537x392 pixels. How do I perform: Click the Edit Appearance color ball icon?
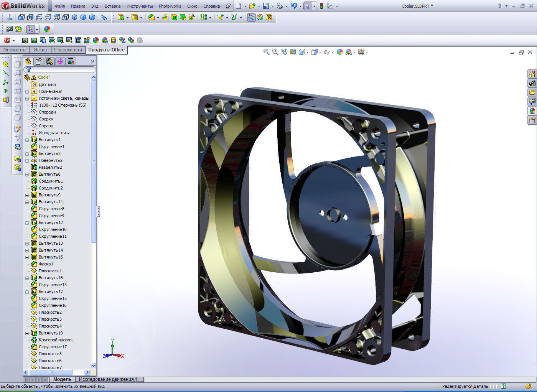tap(47, 29)
